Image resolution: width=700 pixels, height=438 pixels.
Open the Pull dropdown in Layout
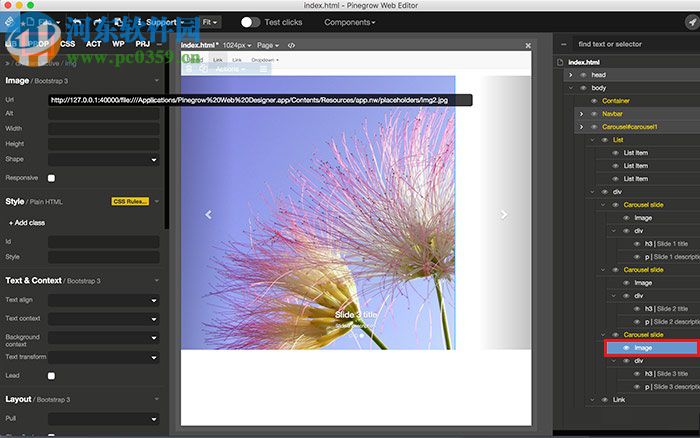[x=104, y=419]
